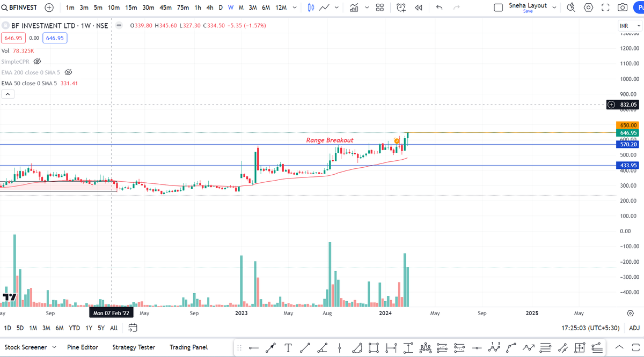Select the head and shoulders pattern tool

click(x=427, y=347)
